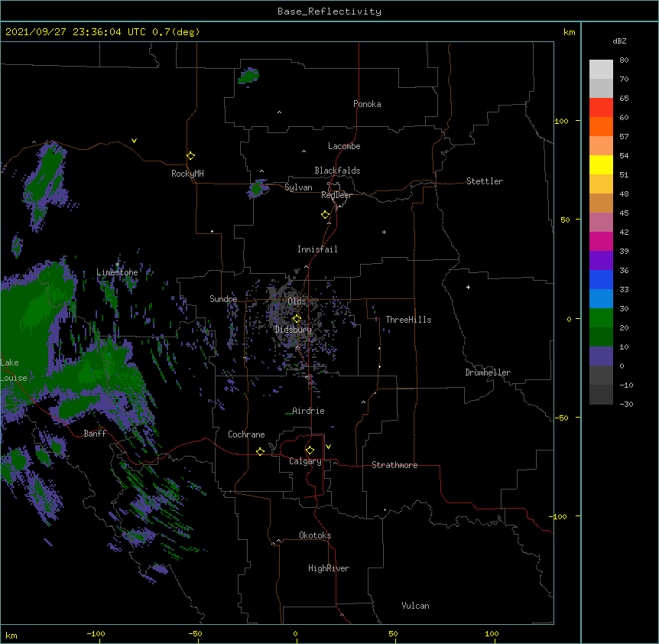
Task: Select the ThreeHills label
Action: pyautogui.click(x=408, y=320)
